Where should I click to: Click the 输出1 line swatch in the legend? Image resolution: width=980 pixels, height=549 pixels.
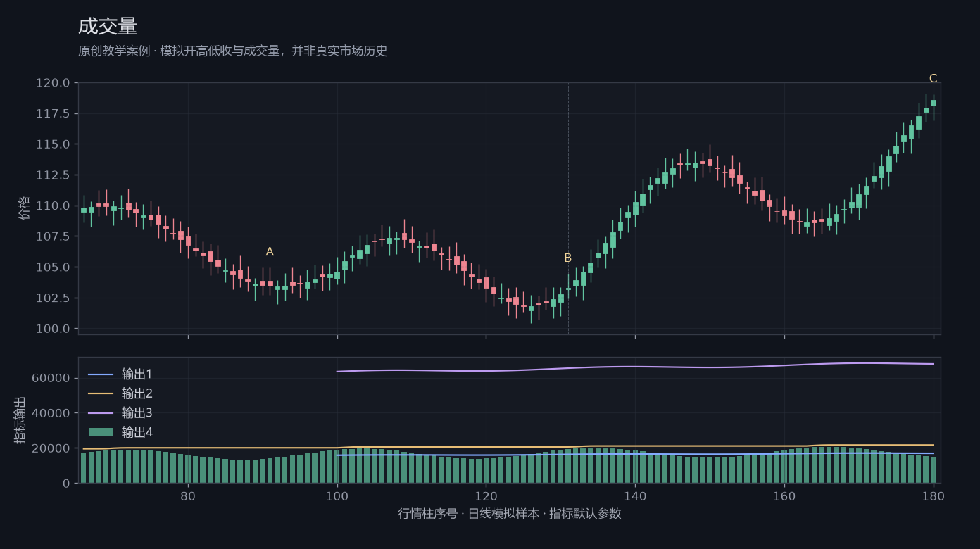click(101, 374)
